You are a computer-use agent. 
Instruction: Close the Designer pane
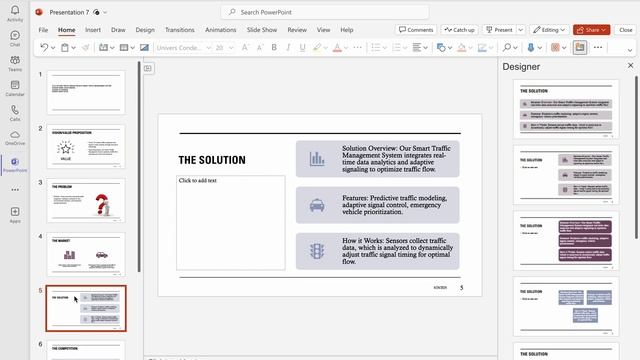click(x=630, y=65)
